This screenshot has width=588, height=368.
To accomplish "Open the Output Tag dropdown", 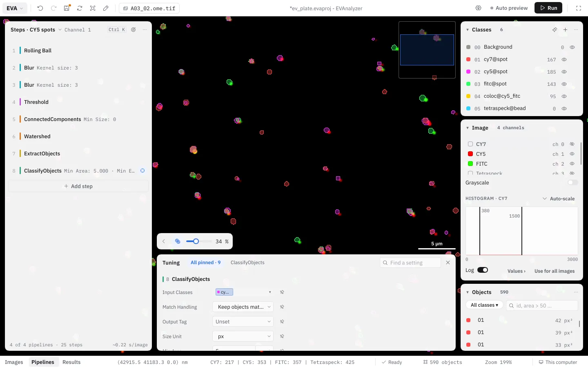I will (x=243, y=321).
